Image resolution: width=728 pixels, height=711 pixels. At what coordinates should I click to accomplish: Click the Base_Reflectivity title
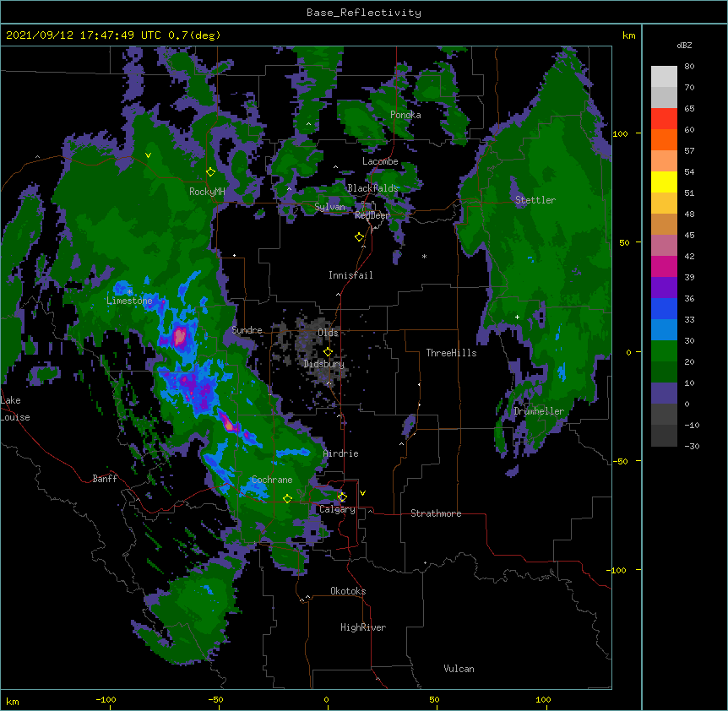point(364,13)
